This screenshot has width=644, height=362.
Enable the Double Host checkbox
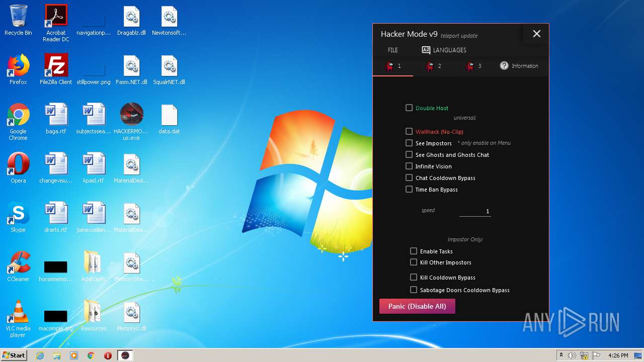[x=409, y=108]
